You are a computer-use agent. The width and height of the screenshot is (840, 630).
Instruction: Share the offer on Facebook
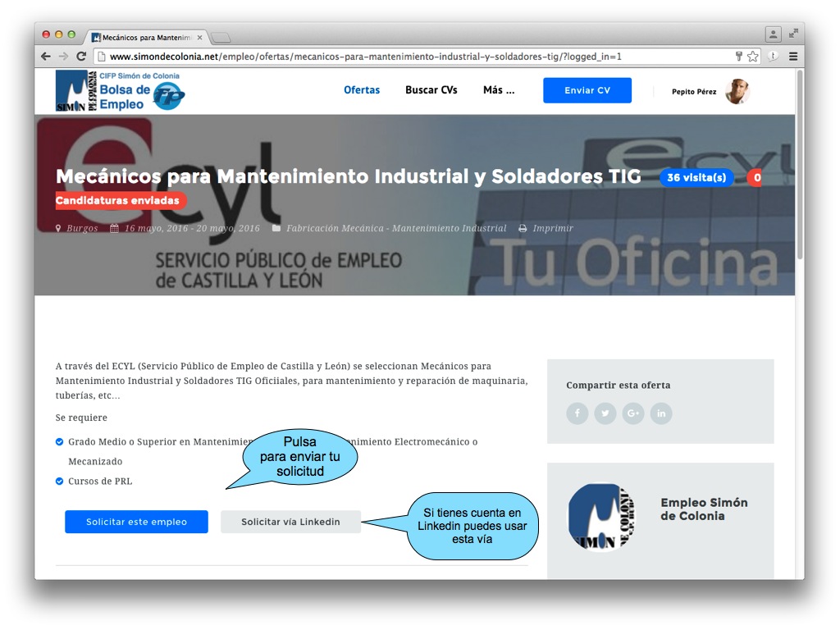coord(577,413)
